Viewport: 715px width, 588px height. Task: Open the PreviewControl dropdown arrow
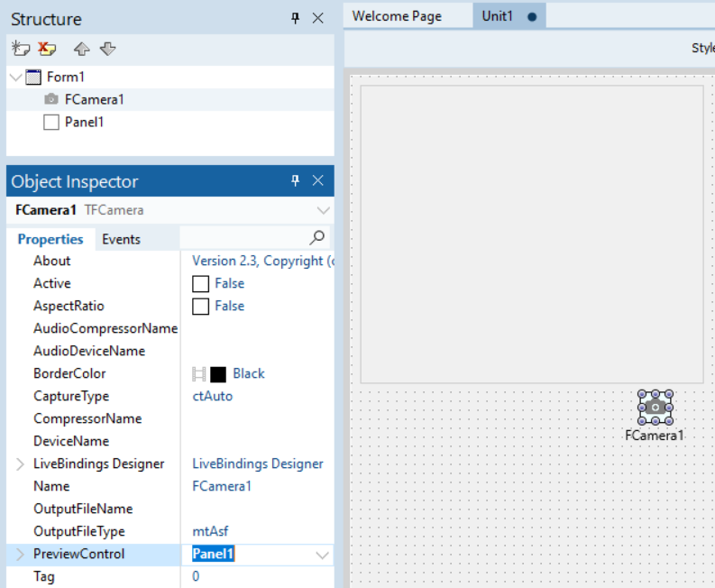click(x=323, y=555)
